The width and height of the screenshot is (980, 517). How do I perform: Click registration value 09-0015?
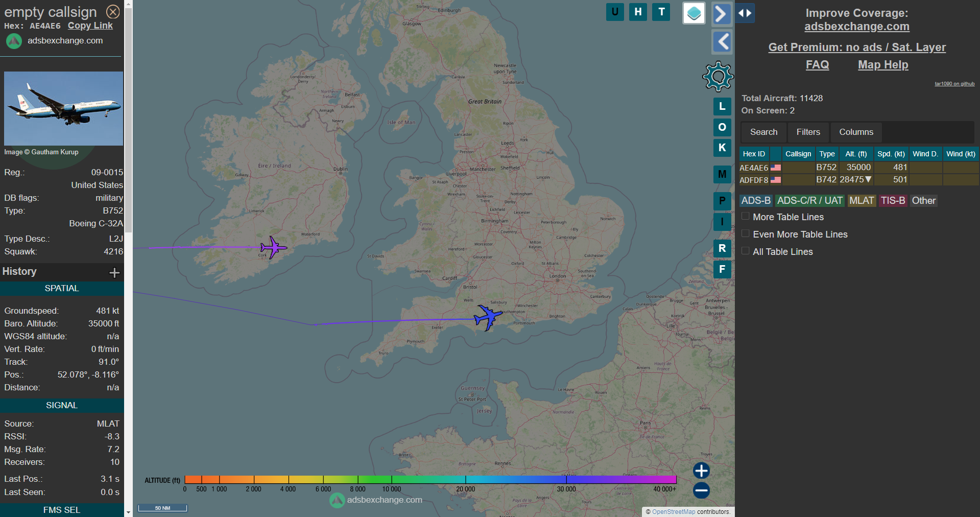click(x=107, y=173)
